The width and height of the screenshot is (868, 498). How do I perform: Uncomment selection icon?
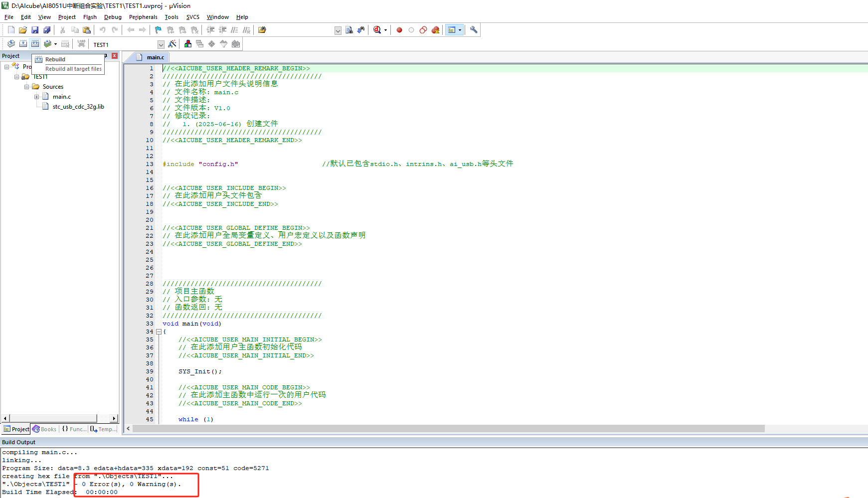coord(247,30)
